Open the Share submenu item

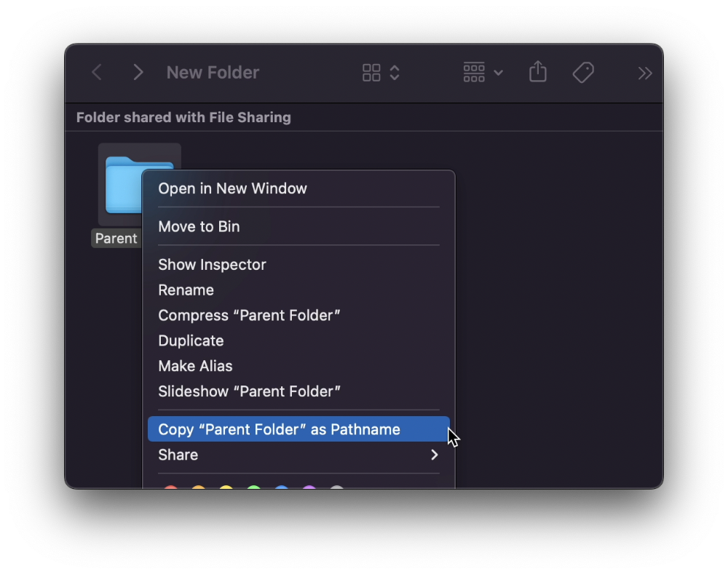click(x=298, y=455)
